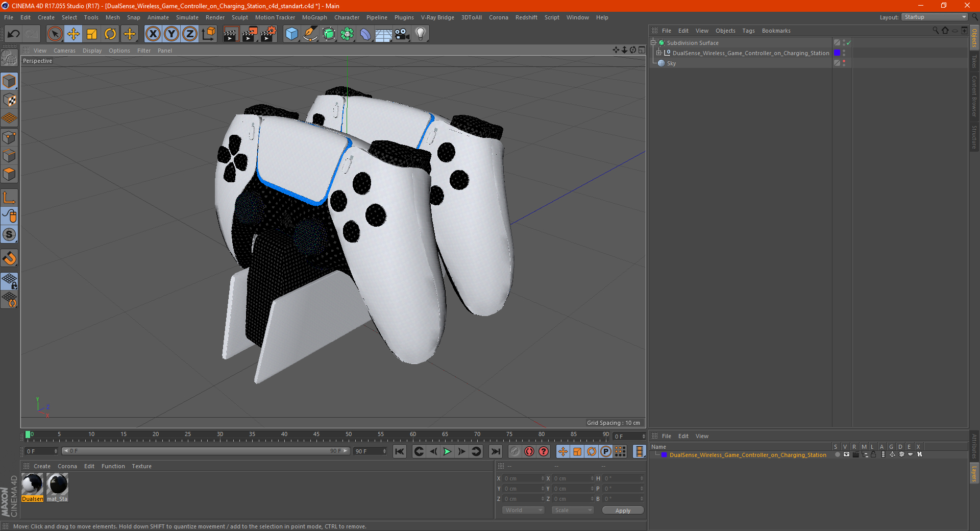Open the spline pen tool
Screen dimensions: 980x531
pos(310,34)
